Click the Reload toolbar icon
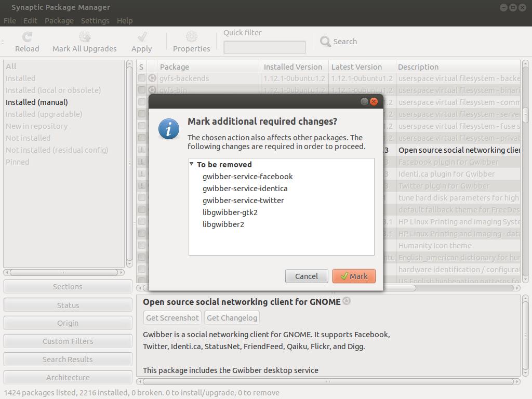 [27, 37]
